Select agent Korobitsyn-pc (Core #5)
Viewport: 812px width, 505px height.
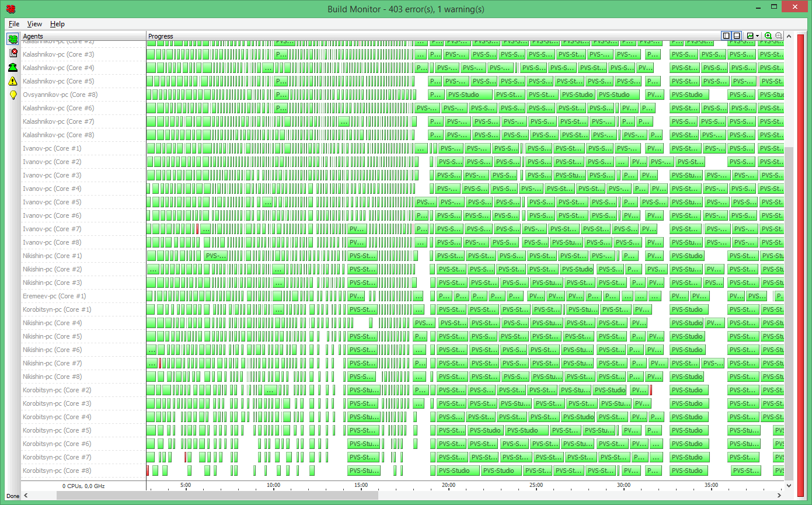[x=57, y=430]
